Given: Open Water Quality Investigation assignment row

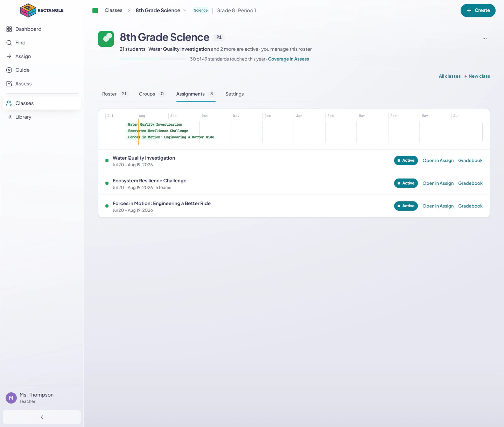Looking at the screenshot, I should pyautogui.click(x=294, y=161).
